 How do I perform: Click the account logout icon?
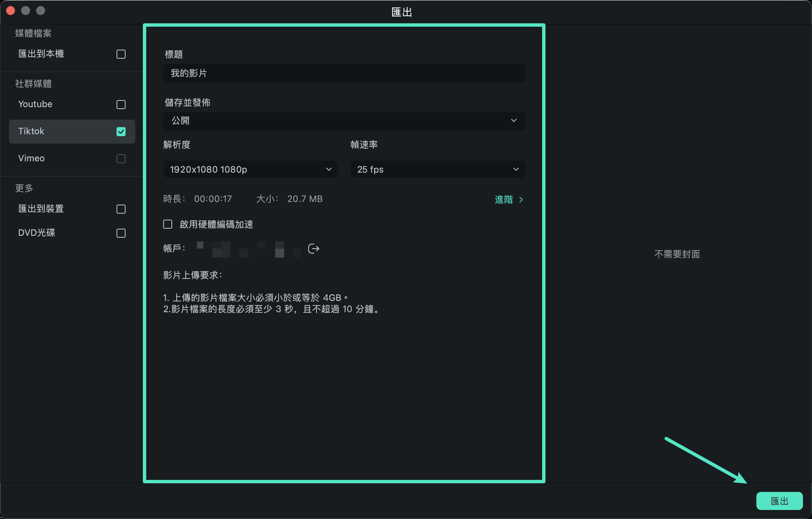(x=314, y=249)
